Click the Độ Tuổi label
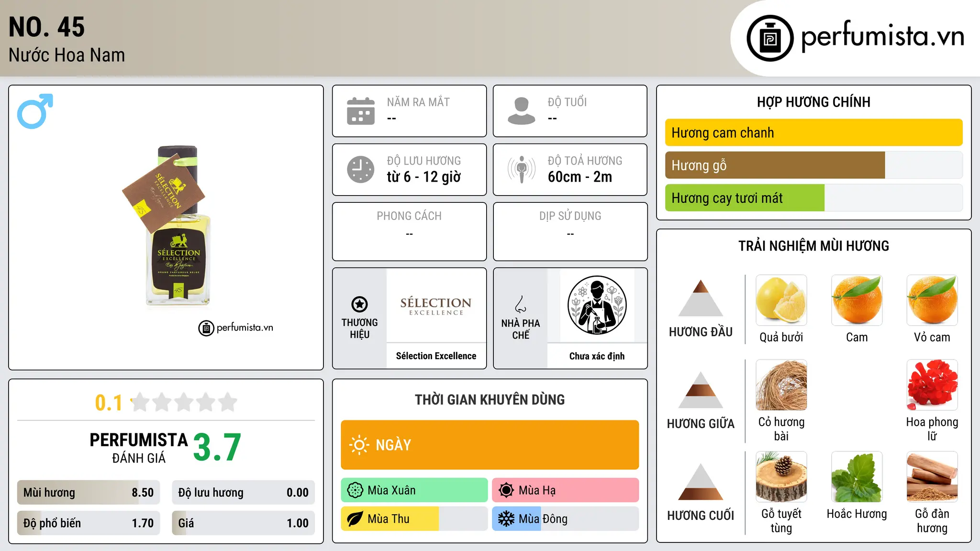The width and height of the screenshot is (980, 551). pyautogui.click(x=567, y=102)
